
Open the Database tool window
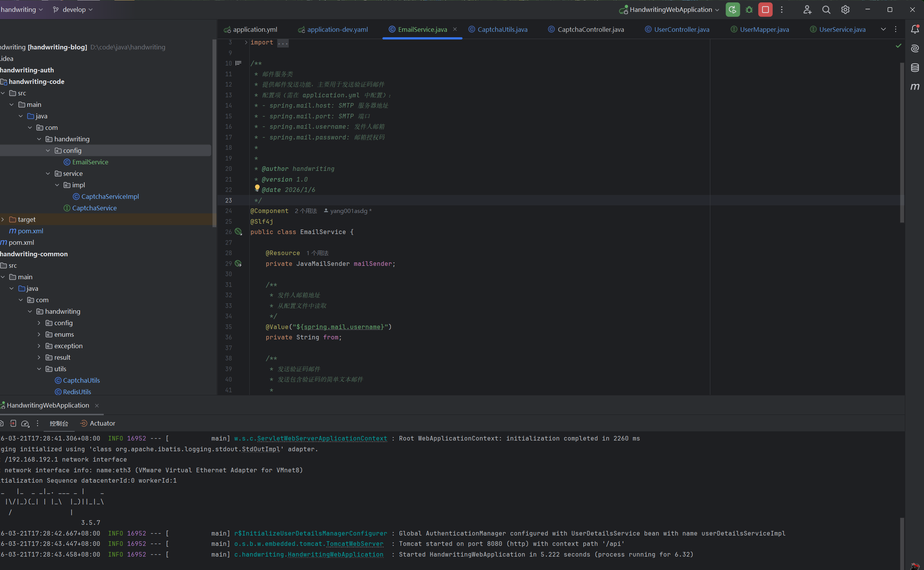point(915,68)
